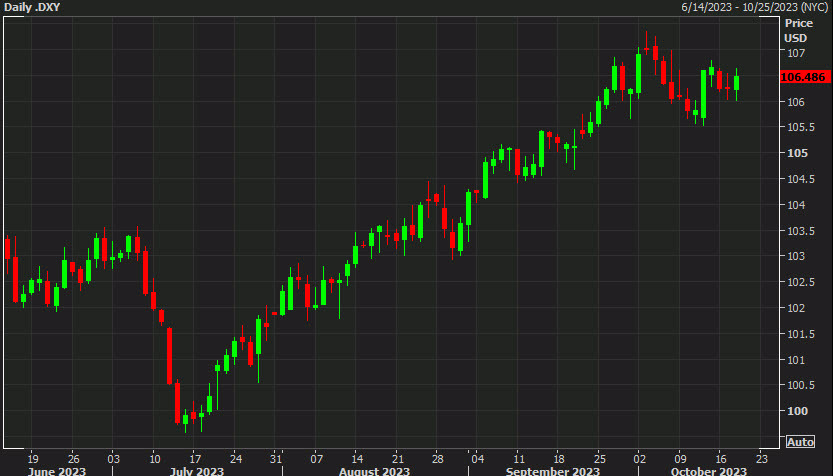833x476 pixels.
Task: Click date label 03 on time axis
Action: [114, 459]
